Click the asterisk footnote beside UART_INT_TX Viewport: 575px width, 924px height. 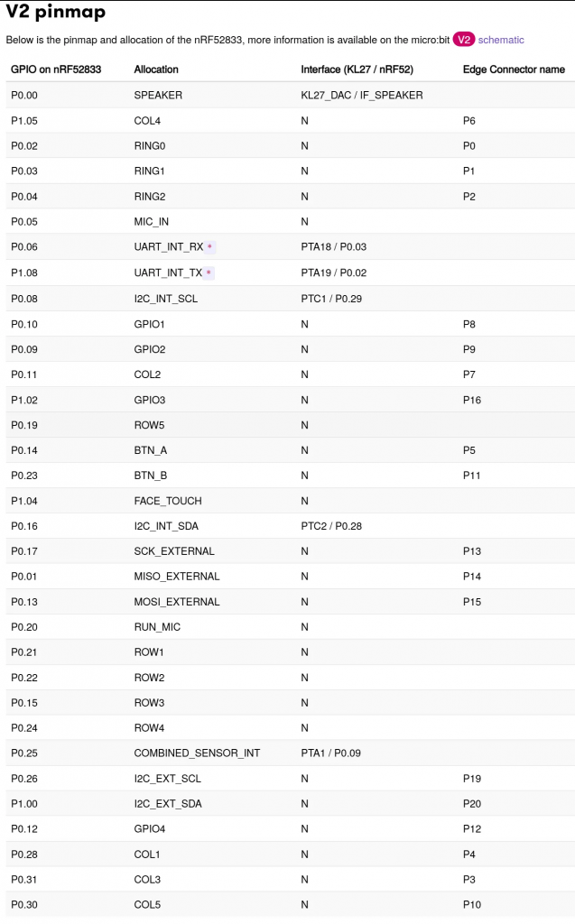pos(209,273)
